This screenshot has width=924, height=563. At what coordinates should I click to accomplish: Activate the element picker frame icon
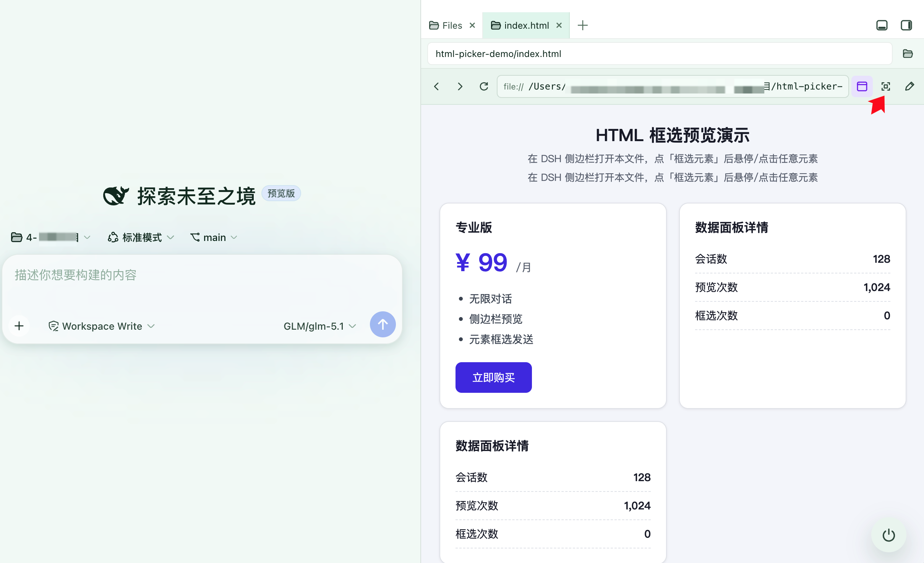pos(886,86)
